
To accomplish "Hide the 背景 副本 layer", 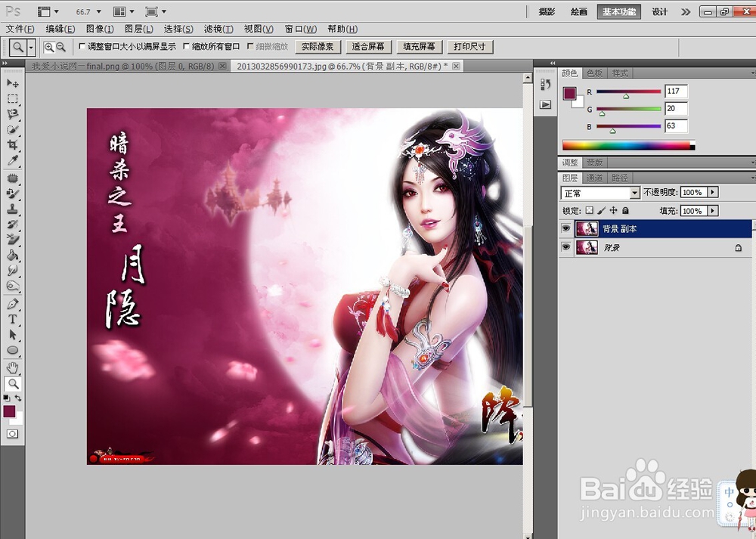I will pyautogui.click(x=566, y=228).
